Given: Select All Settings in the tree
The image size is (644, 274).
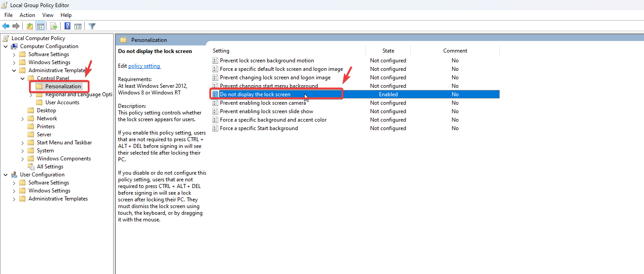Looking at the screenshot, I should (50, 167).
